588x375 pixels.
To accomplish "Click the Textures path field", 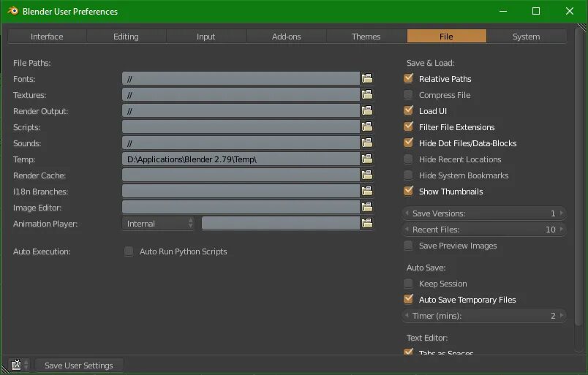I will tap(241, 95).
